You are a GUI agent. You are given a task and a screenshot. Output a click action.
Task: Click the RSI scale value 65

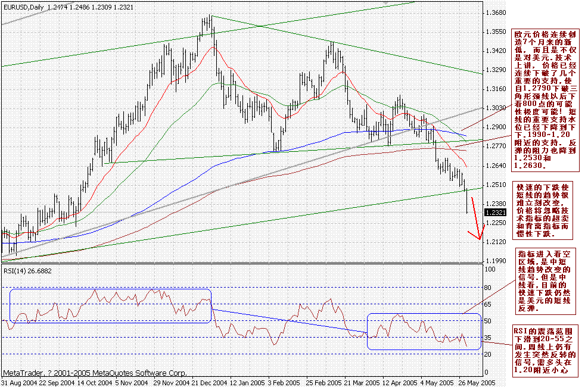click(x=488, y=305)
